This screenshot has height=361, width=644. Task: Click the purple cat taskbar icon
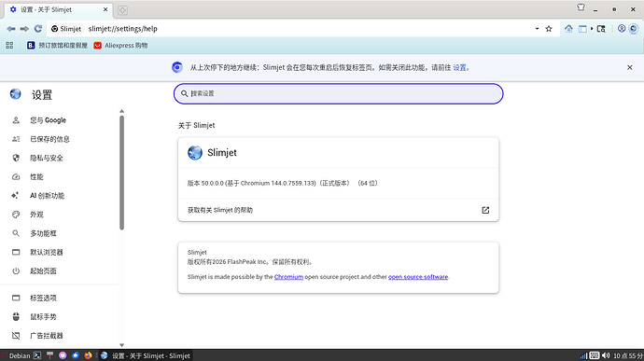tap(63, 355)
